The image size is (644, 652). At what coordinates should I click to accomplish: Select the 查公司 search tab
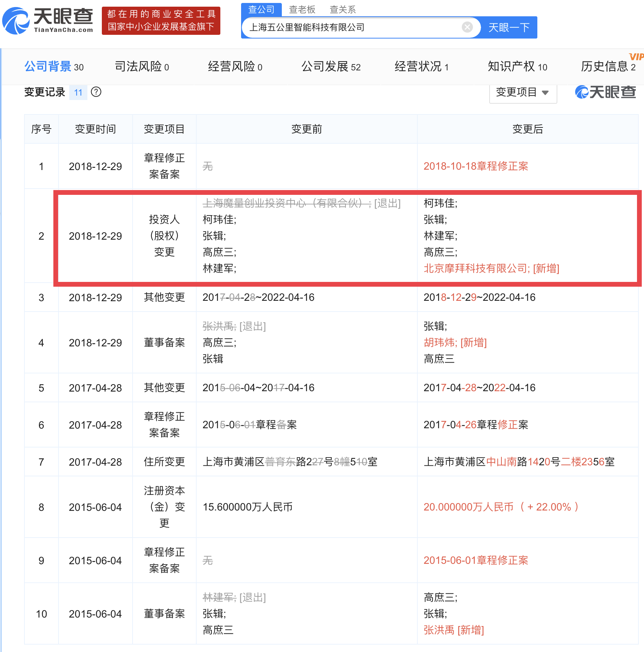(261, 9)
